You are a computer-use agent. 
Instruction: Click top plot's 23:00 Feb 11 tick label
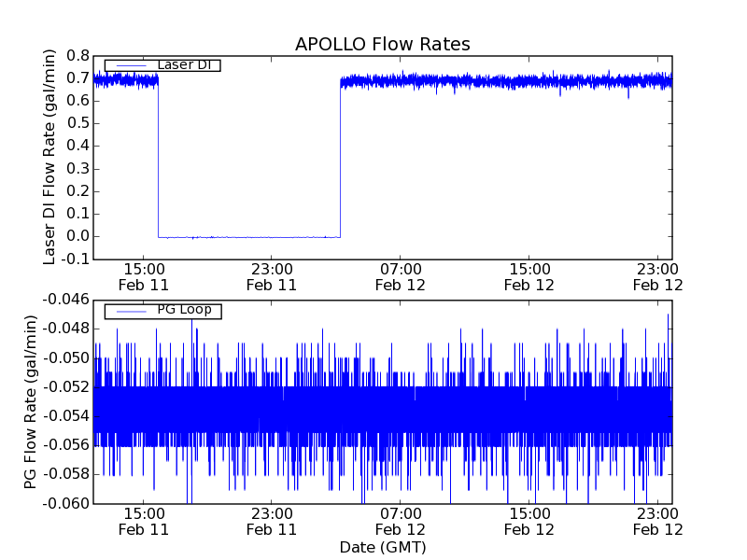coord(272,277)
